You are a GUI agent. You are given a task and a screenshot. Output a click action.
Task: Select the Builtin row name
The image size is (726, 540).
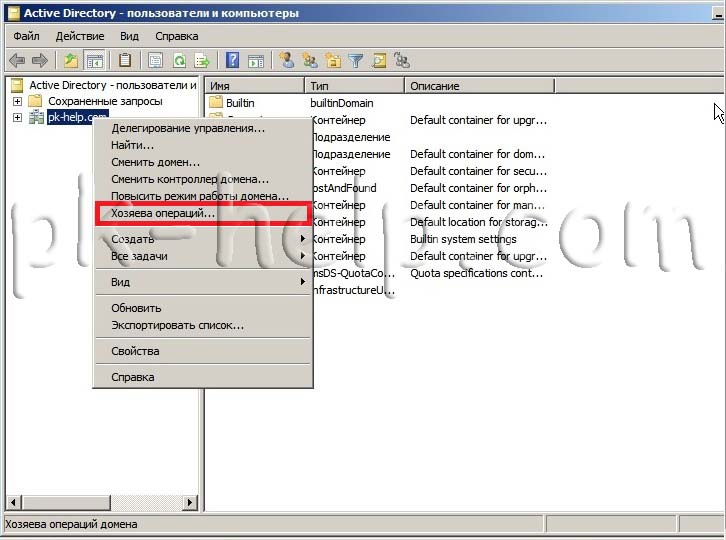pos(240,103)
